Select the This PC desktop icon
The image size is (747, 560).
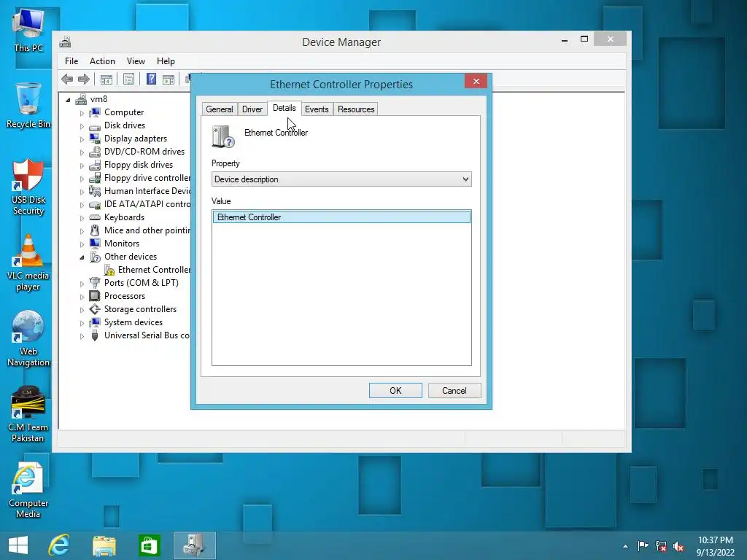28,31
